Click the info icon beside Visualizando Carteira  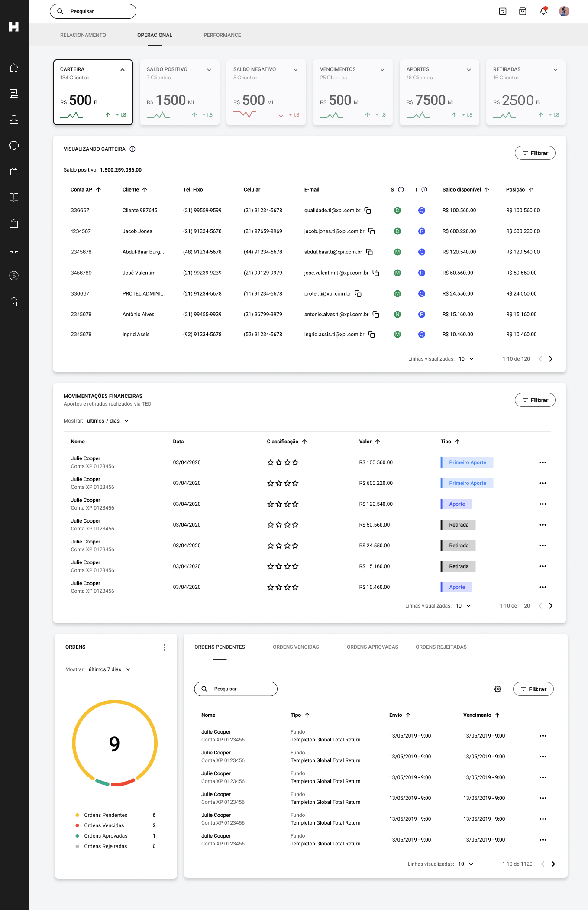click(x=132, y=149)
